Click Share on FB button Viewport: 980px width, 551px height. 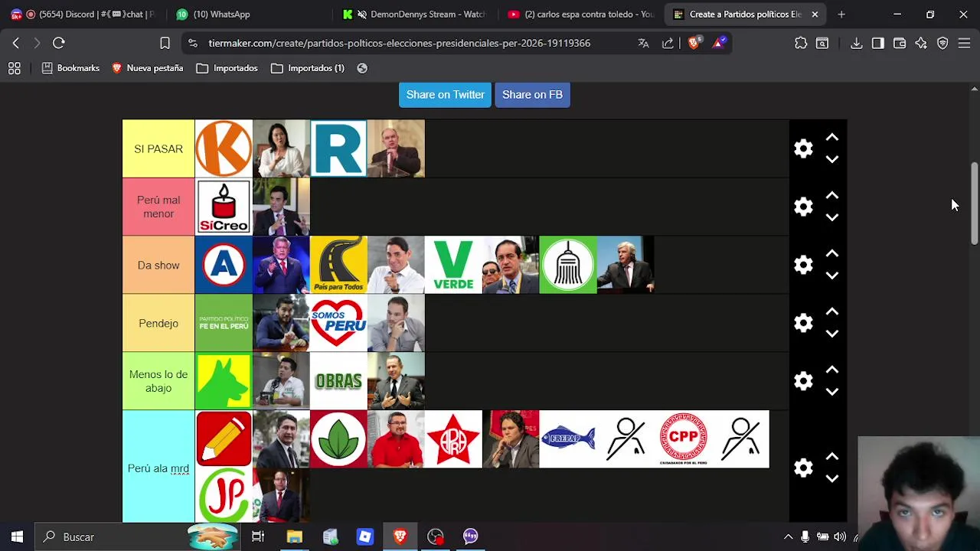[x=532, y=94]
